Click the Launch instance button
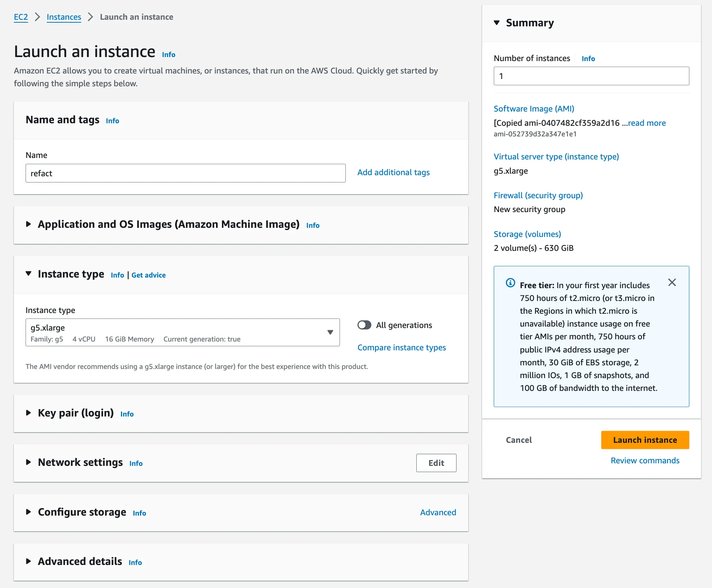The width and height of the screenshot is (712, 588). (x=645, y=440)
